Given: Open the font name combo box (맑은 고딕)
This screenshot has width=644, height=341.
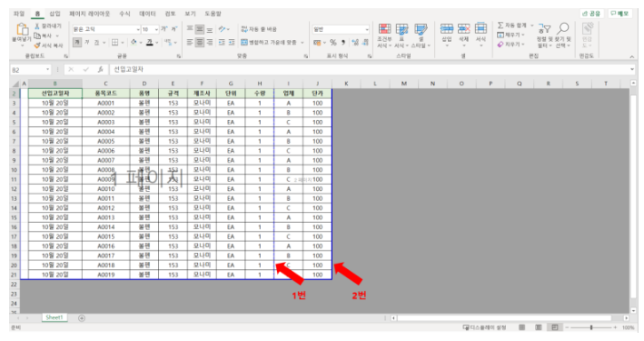Looking at the screenshot, I should (x=106, y=29).
